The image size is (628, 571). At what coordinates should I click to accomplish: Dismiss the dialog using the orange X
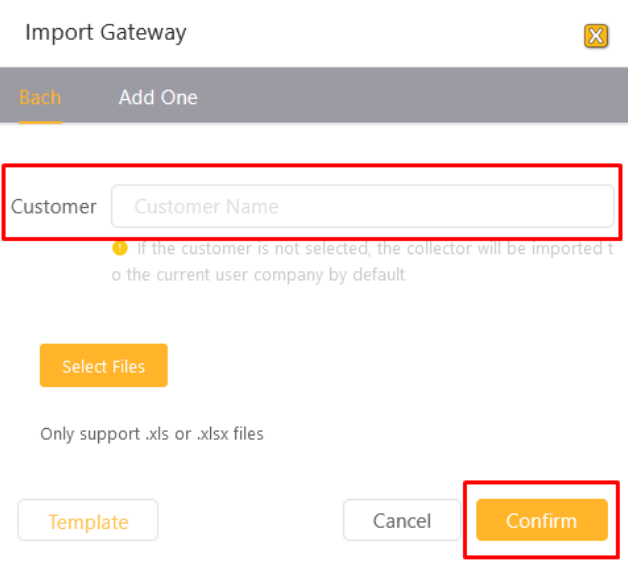pyautogui.click(x=596, y=36)
